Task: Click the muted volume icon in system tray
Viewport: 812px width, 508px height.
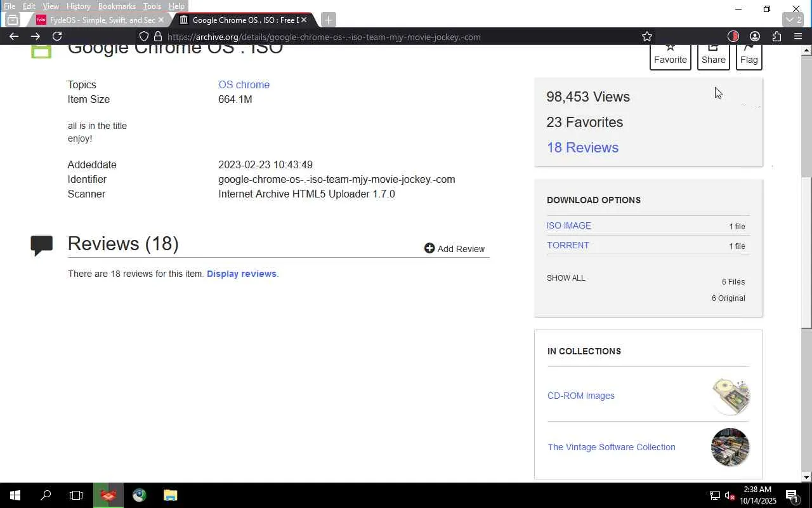Action: [x=730, y=495]
